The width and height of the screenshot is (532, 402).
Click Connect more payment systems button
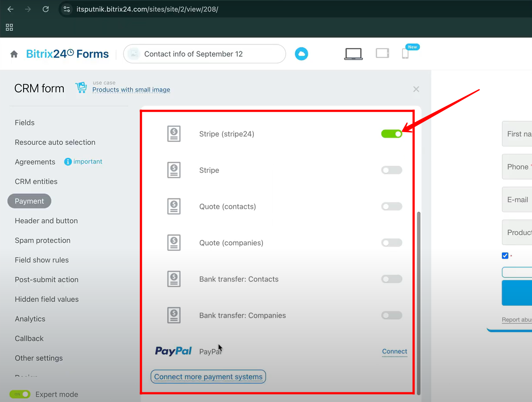pyautogui.click(x=208, y=377)
